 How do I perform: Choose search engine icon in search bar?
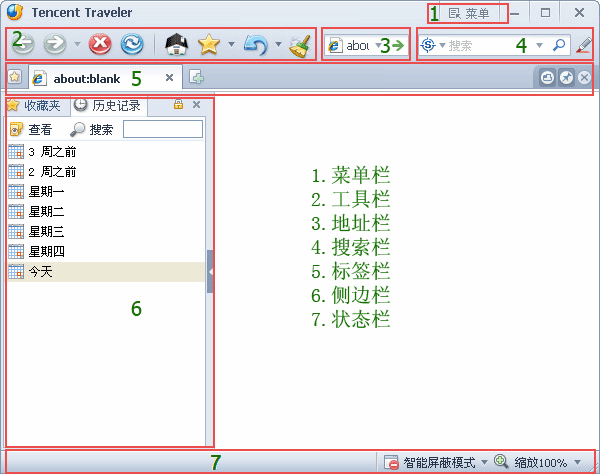(428, 45)
